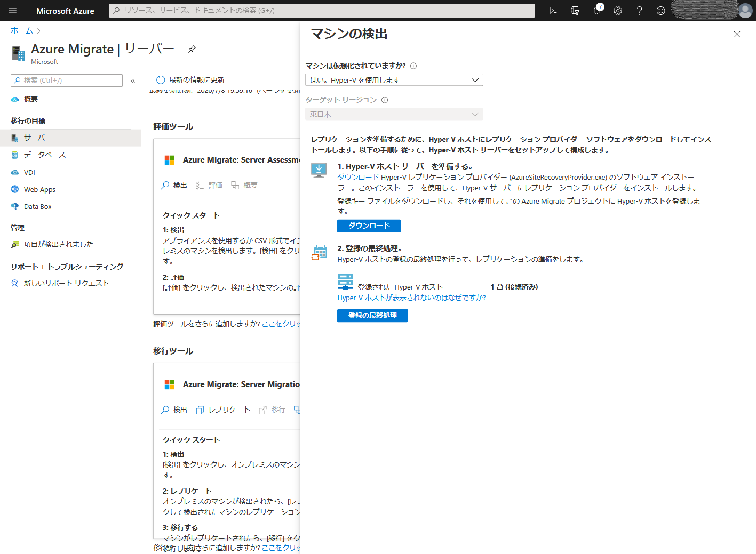756x554 pixels.
Task: Click Microsoft Azure portal title
Action: point(65,11)
